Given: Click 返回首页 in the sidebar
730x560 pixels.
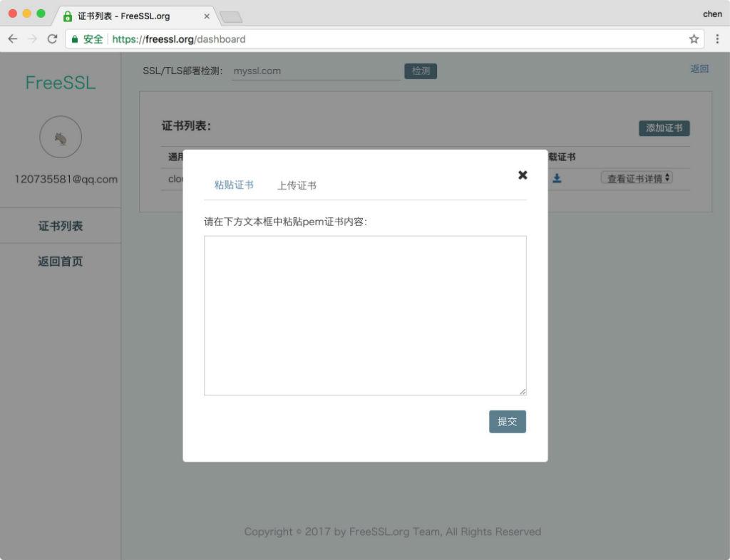Looking at the screenshot, I should (x=61, y=261).
